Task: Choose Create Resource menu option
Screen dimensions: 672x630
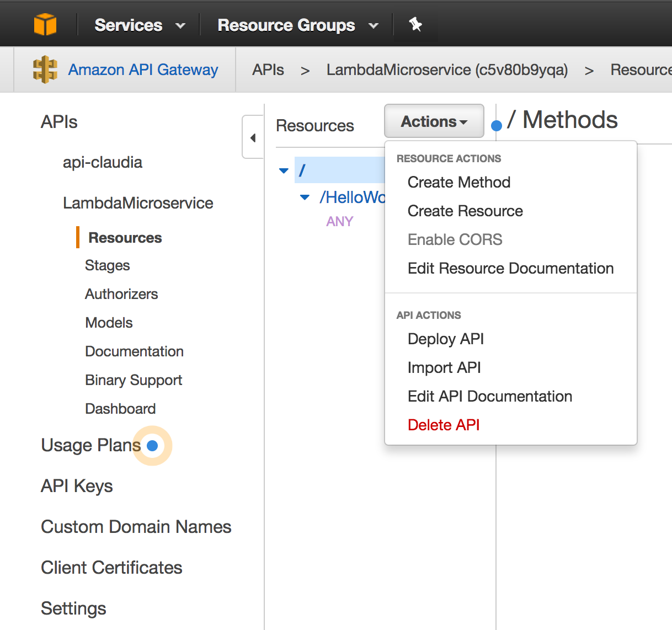Action: point(465,211)
